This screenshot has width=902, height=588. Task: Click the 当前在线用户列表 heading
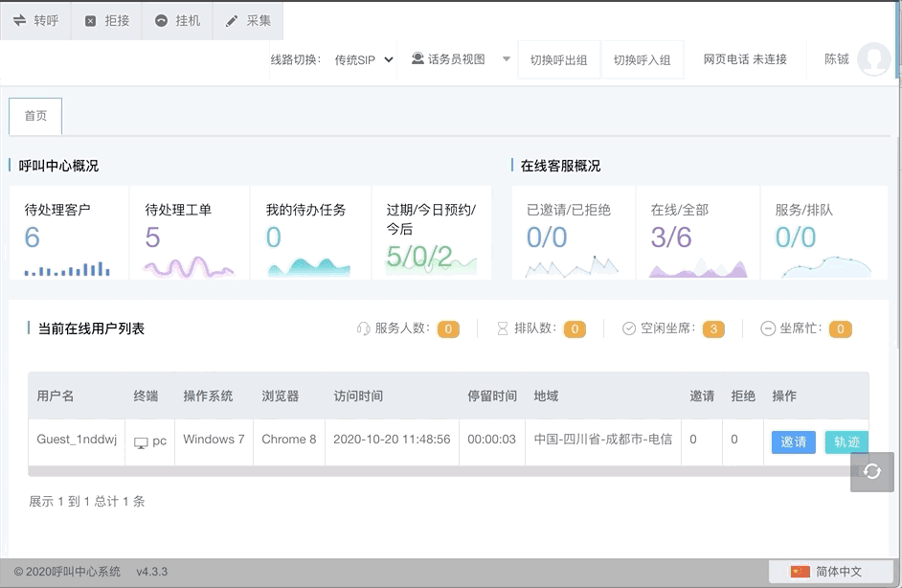91,329
